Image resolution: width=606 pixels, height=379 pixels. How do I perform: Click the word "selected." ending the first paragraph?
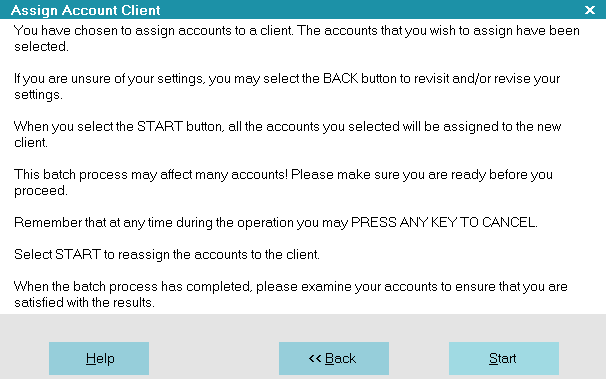click(x=41, y=47)
